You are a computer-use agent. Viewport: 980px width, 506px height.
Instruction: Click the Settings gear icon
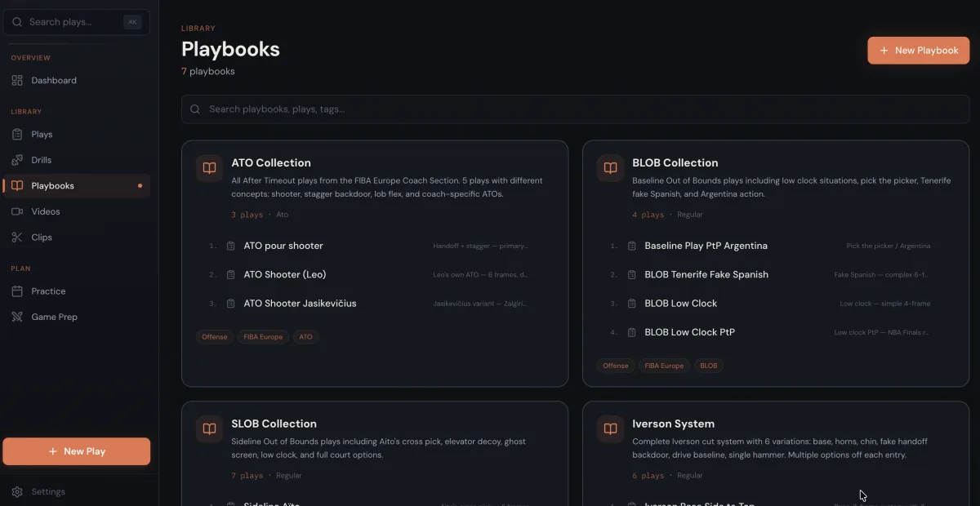17,492
